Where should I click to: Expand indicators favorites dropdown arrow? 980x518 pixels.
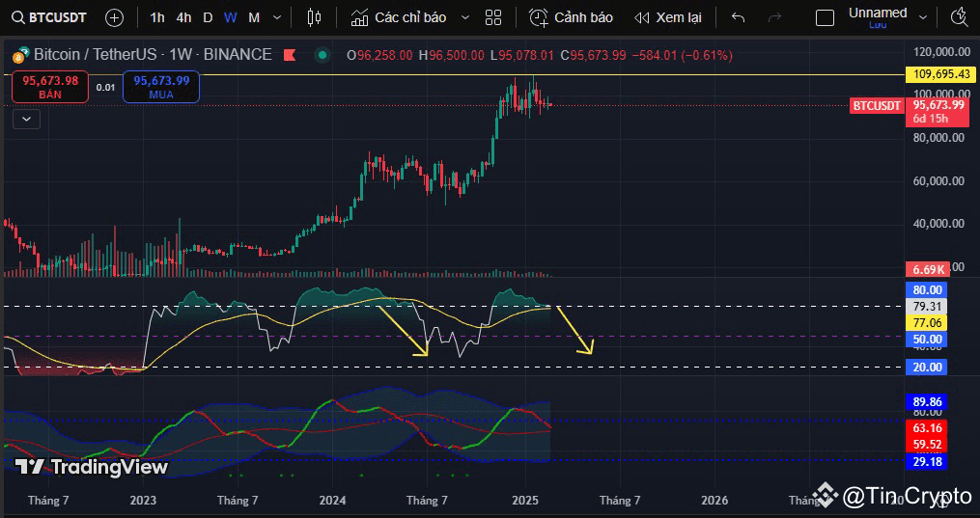tap(465, 17)
